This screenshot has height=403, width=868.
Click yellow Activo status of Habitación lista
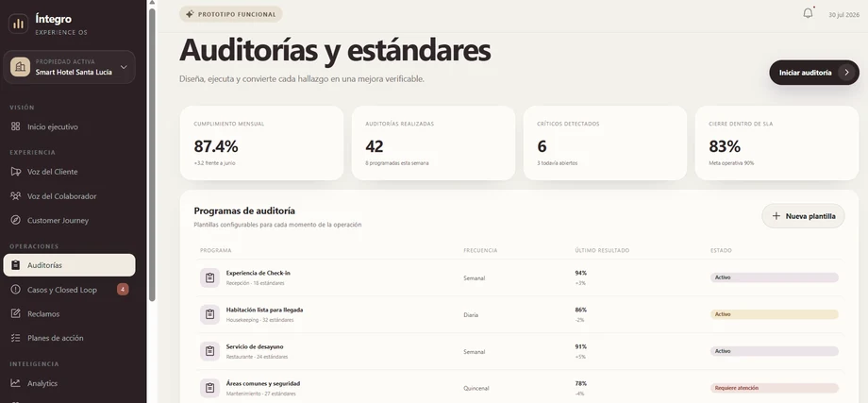click(x=775, y=314)
